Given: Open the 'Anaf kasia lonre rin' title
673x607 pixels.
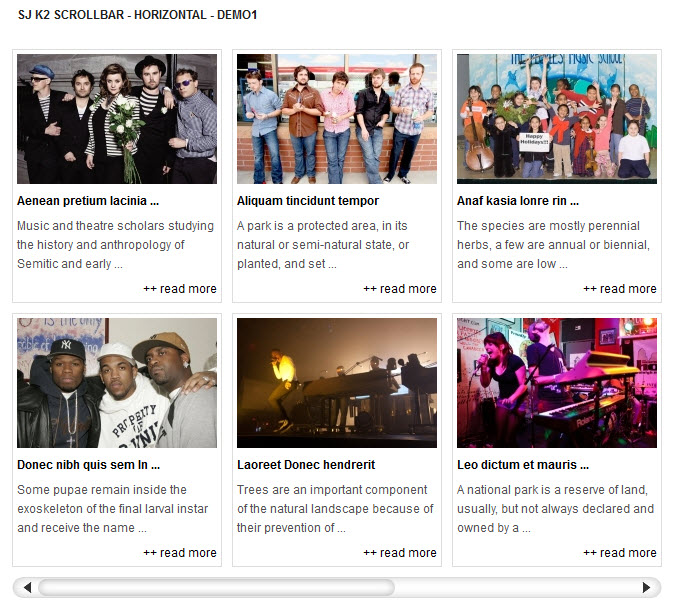Looking at the screenshot, I should 518,201.
